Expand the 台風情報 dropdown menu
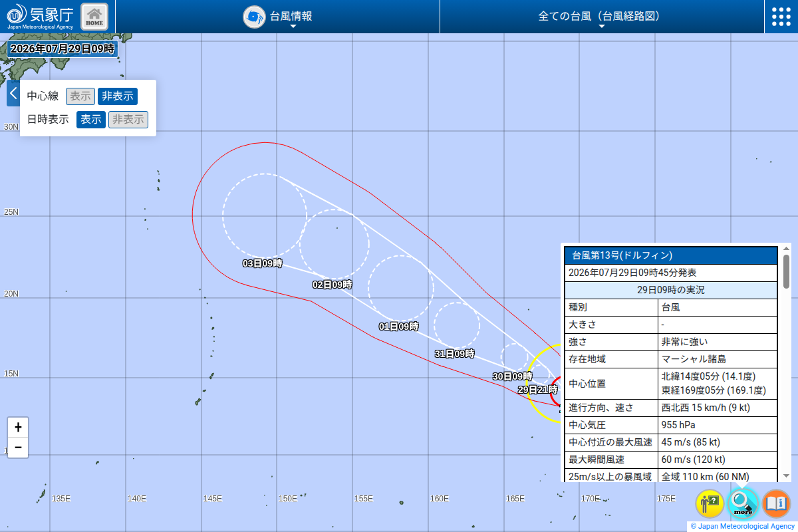This screenshot has height=532, width=798. click(278, 17)
